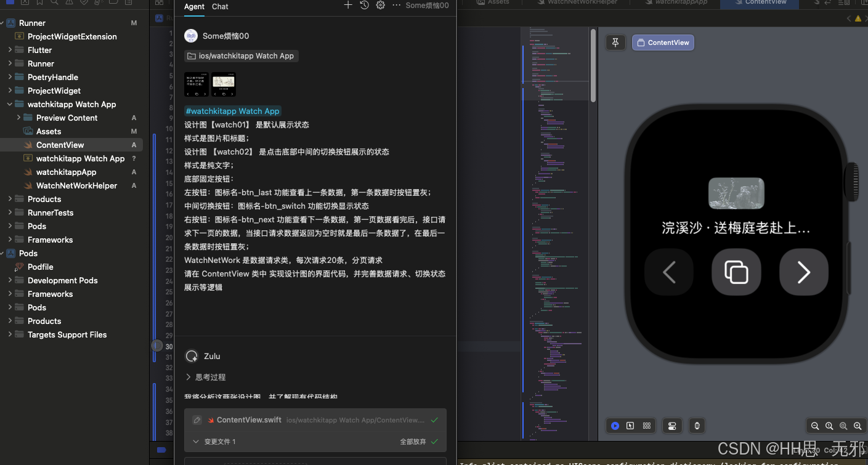Viewport: 868px width, 465px height.
Task: Select ContentView file in project navigator
Action: point(60,145)
